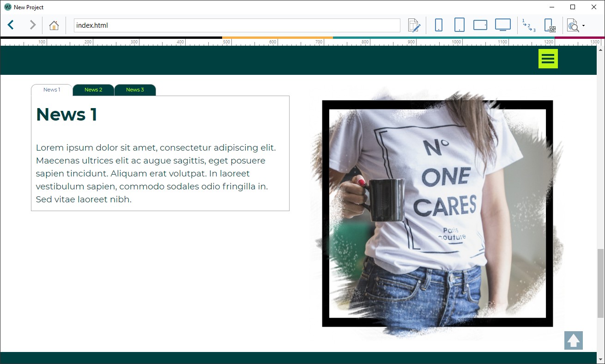Screen dimensions: 605x364
Task: Open the 1-2-3 navigation sequence tool
Action: click(x=528, y=25)
